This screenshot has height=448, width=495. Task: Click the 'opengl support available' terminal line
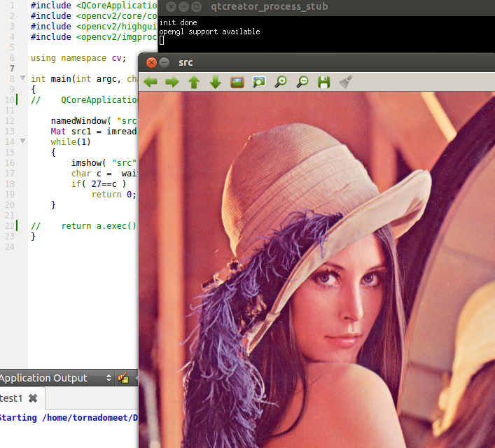tap(209, 32)
